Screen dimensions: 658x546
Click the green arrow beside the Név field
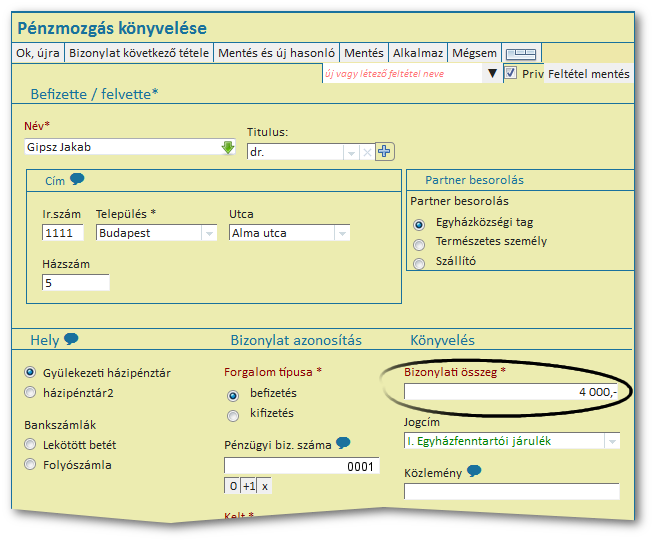[227, 148]
